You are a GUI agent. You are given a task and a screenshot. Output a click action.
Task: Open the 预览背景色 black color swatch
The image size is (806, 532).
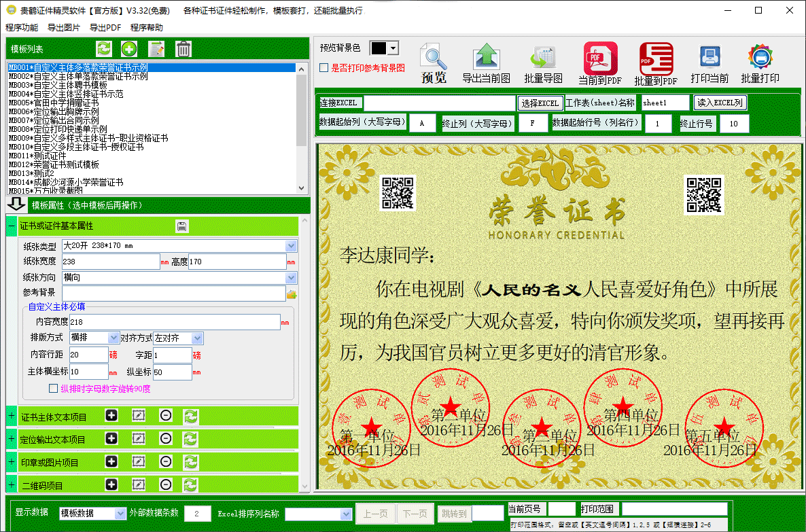coord(379,48)
